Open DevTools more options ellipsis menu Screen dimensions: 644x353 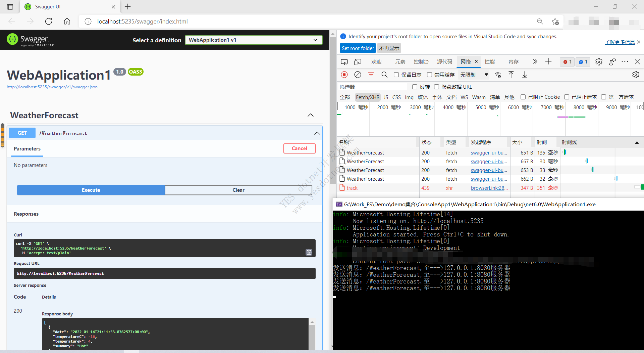625,62
